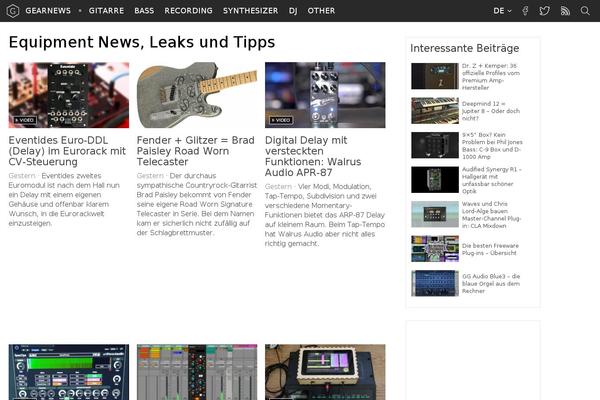Click Video badge on Eventide thumbnail
Viewport: 600px width, 400px height.
point(25,120)
